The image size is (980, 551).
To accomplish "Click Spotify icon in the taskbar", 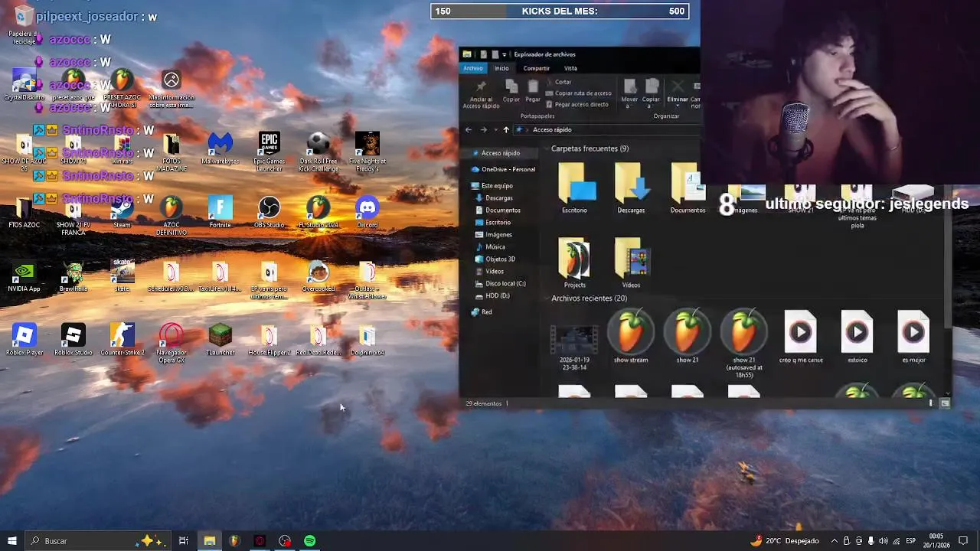I will (309, 541).
